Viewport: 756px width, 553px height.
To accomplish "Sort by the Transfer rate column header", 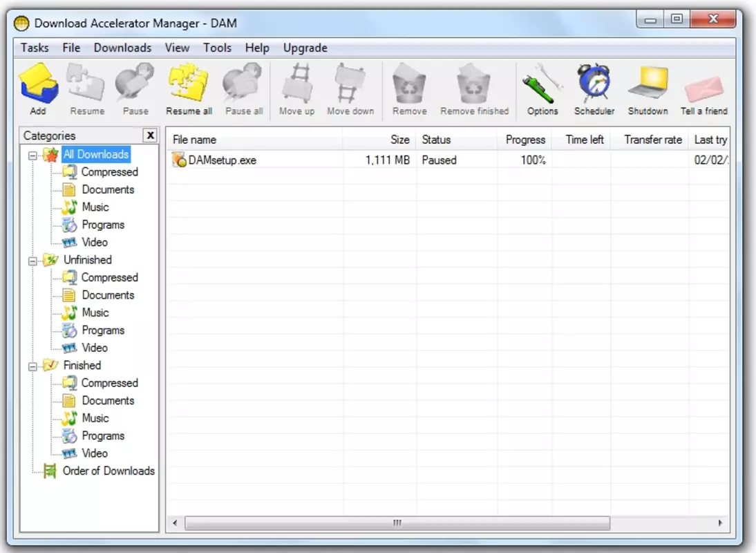I will [650, 140].
